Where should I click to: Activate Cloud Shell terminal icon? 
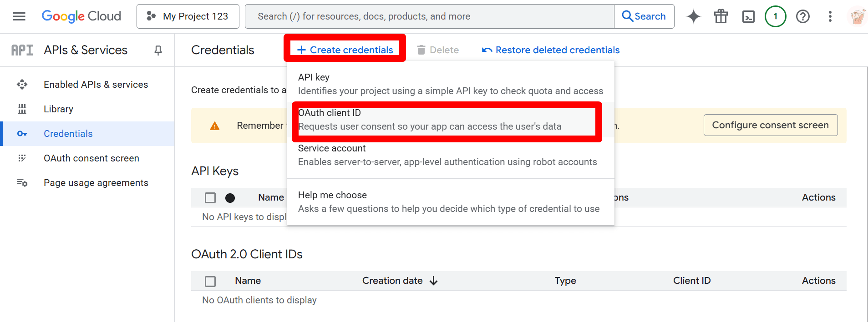(748, 16)
